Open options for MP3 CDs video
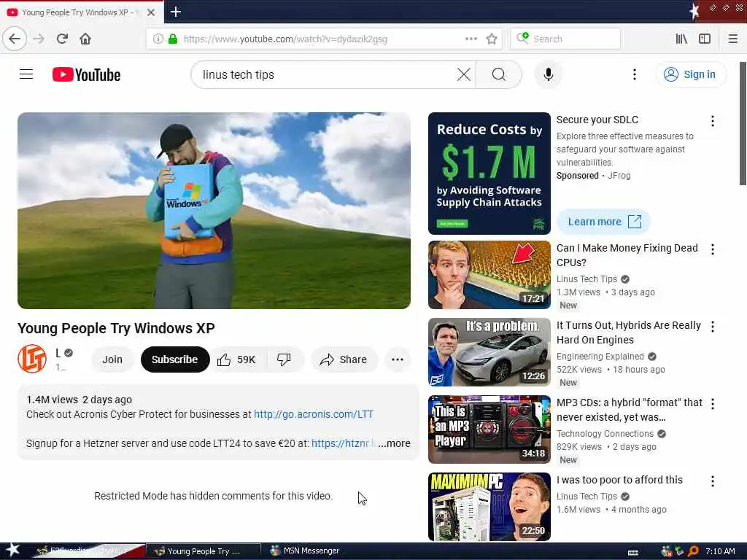The height and width of the screenshot is (560, 747). click(x=712, y=404)
